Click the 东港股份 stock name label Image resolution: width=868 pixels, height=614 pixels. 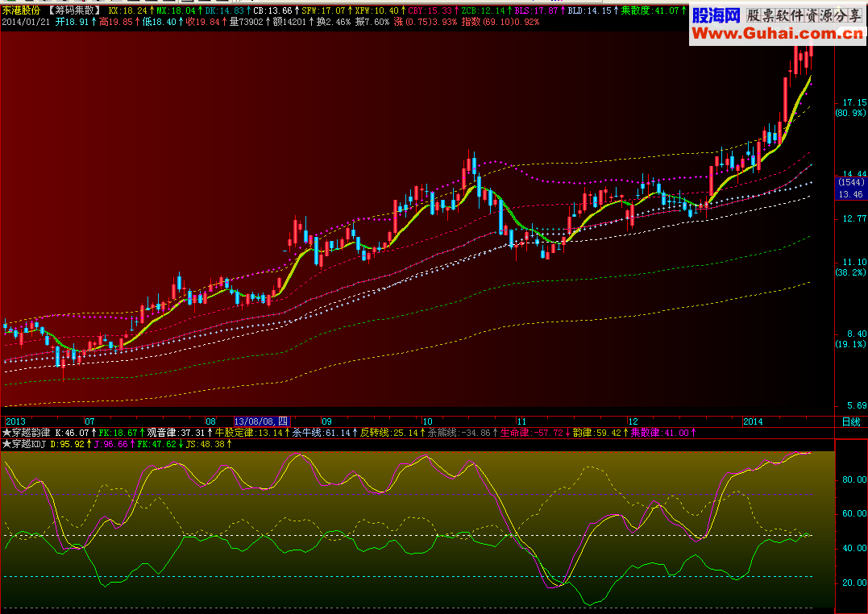pyautogui.click(x=22, y=10)
